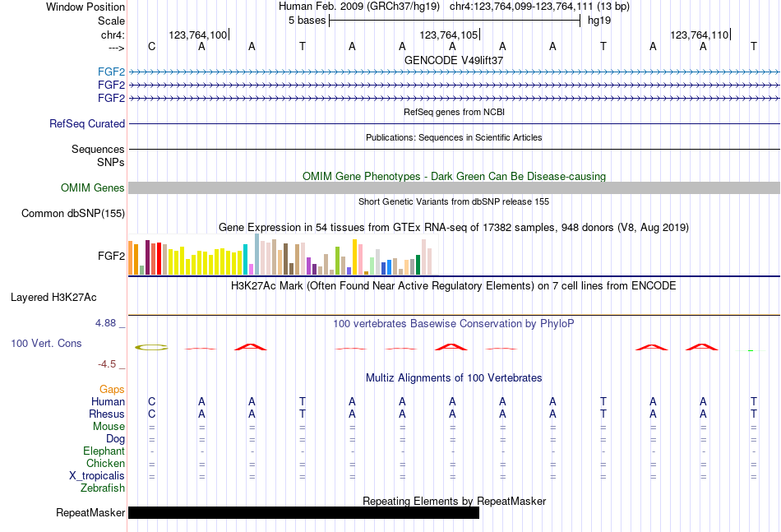Click the hg19 label beside the scale bar
Image resolution: width=781 pixels, height=532 pixels.
599,21
